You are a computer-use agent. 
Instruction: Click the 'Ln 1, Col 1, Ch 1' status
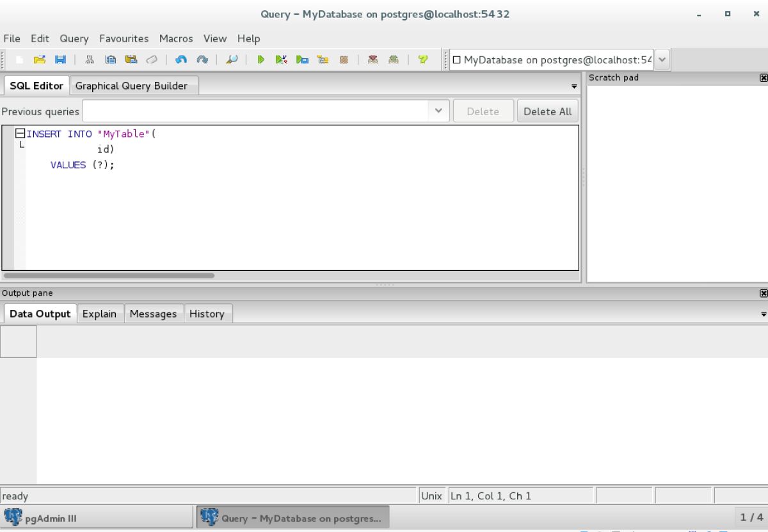(491, 496)
